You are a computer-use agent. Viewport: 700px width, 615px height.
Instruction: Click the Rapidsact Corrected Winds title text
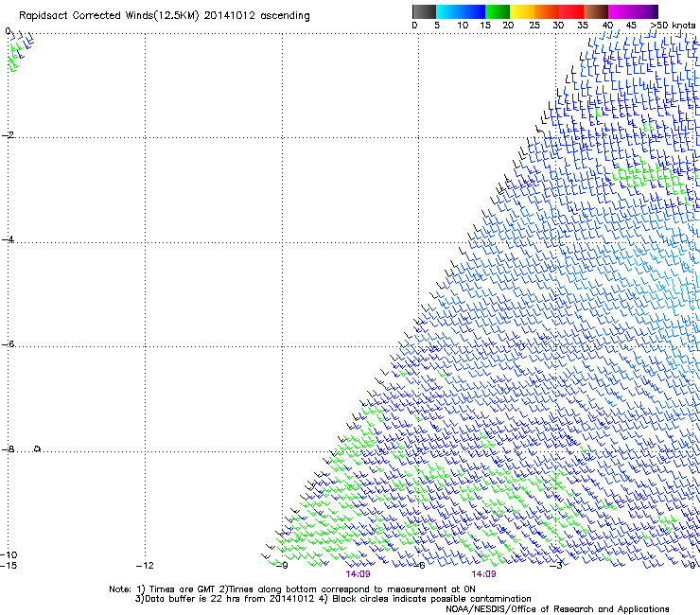click(x=165, y=16)
